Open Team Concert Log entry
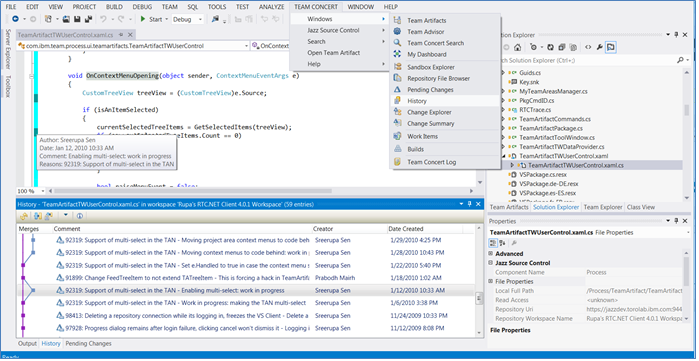699x361 pixels. click(445, 162)
